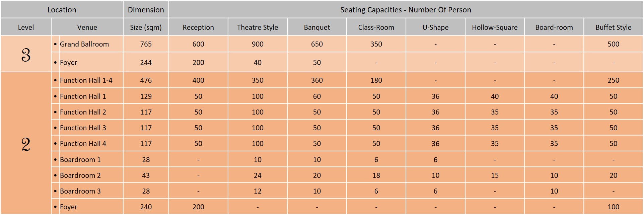Select Grand Ballroom theatre capacity 900
Image resolution: width=644 pixels, height=216 pixels.
click(x=258, y=44)
